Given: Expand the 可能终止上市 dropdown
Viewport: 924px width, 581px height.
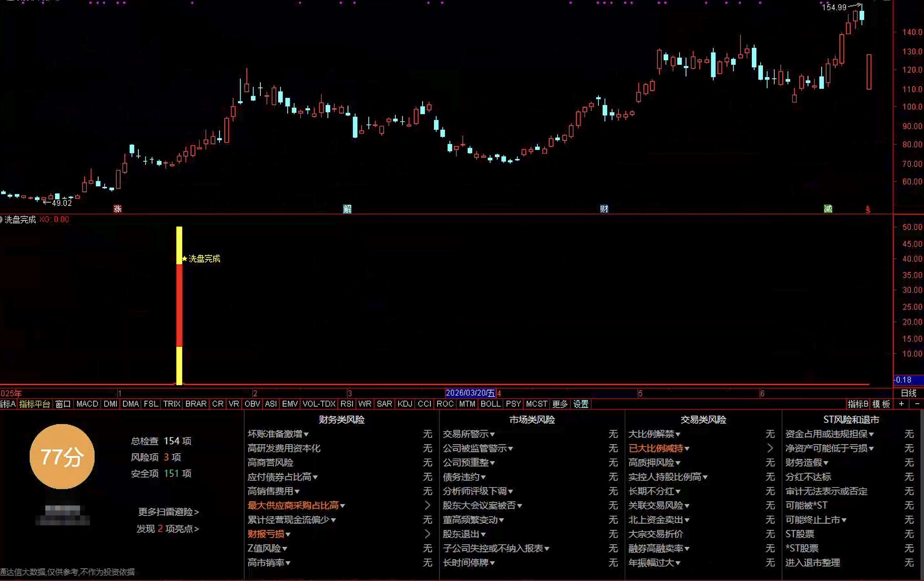Looking at the screenshot, I should point(844,521).
